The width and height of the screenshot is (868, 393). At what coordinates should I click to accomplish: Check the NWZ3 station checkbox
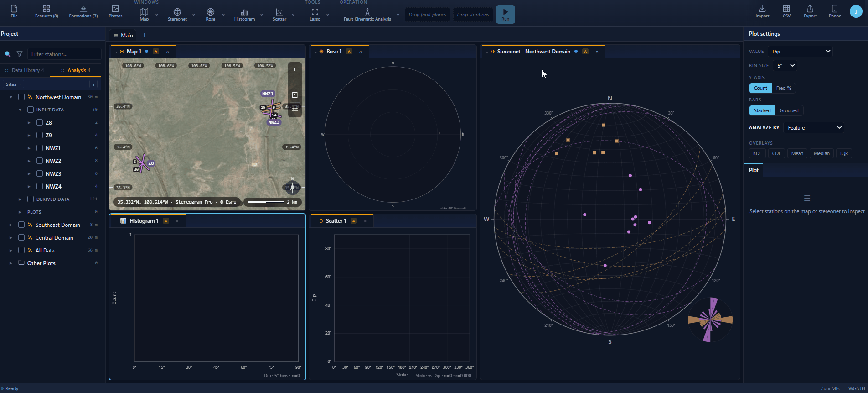pos(40,173)
